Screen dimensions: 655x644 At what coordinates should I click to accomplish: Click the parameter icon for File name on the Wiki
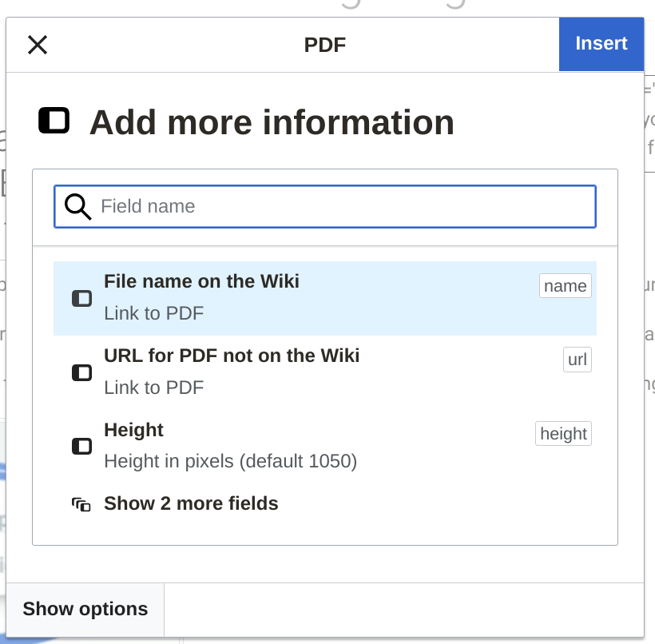81,299
